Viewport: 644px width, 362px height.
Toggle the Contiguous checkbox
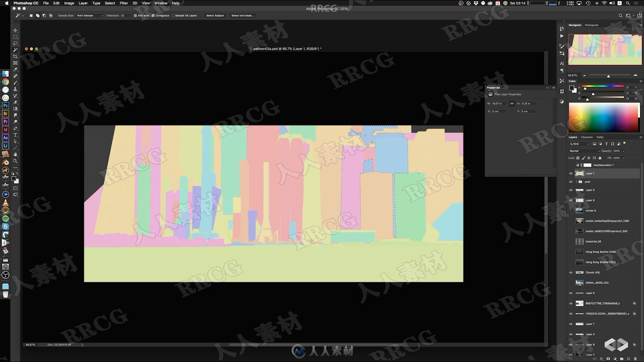pyautogui.click(x=153, y=15)
